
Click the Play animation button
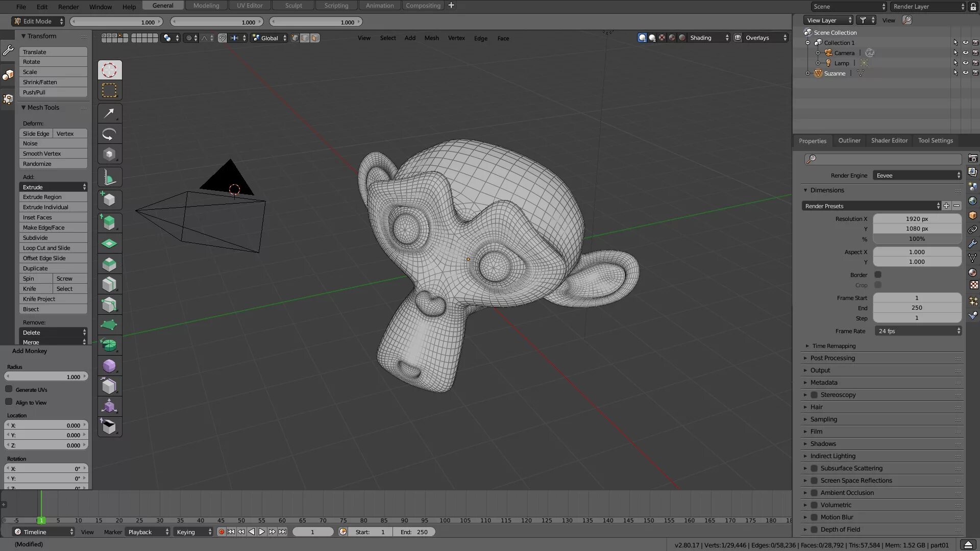point(262,532)
